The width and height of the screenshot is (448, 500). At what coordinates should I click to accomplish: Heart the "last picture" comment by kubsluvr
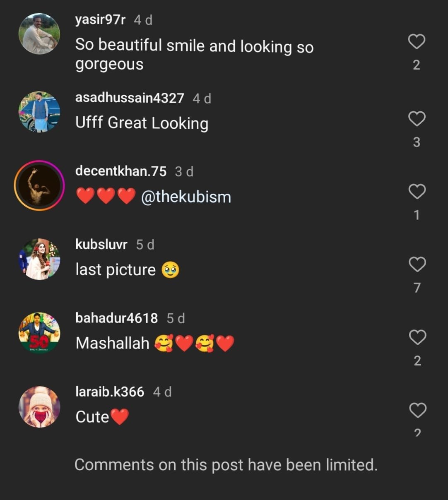417,264
